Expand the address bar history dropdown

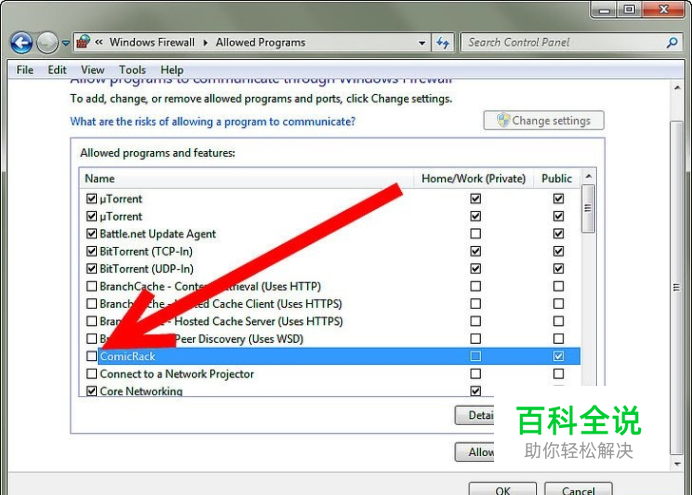click(x=422, y=43)
